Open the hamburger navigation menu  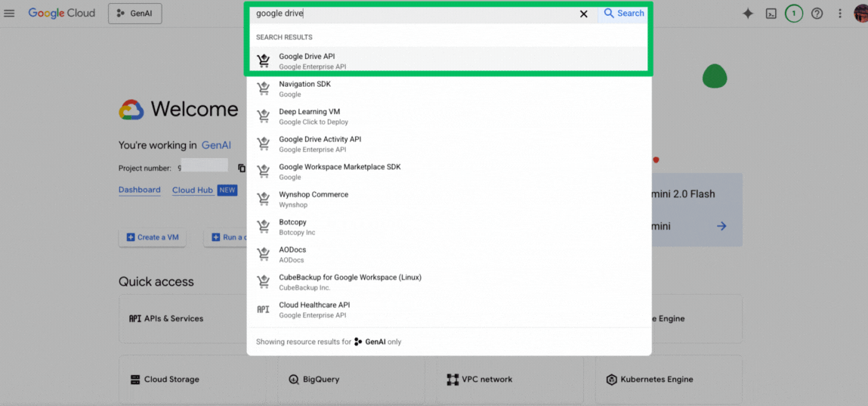tap(9, 14)
